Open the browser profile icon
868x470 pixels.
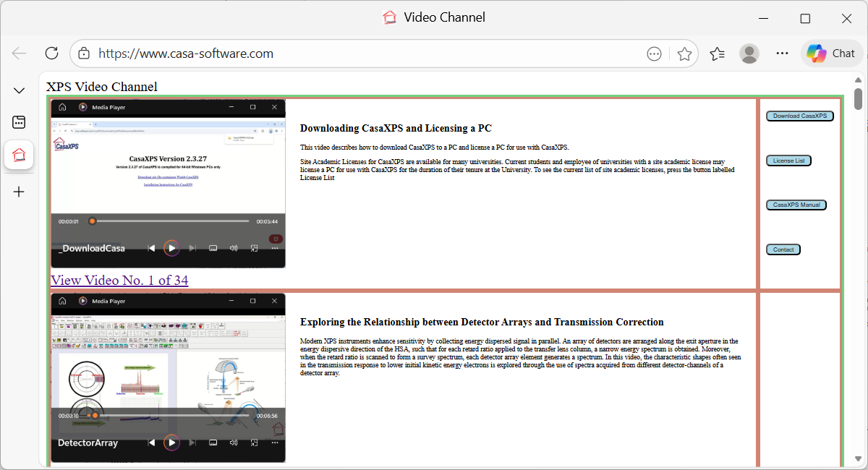749,53
